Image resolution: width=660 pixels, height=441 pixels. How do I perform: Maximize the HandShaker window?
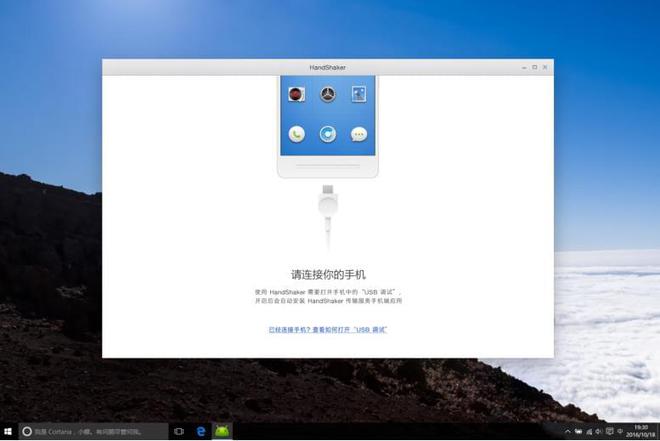(x=535, y=67)
